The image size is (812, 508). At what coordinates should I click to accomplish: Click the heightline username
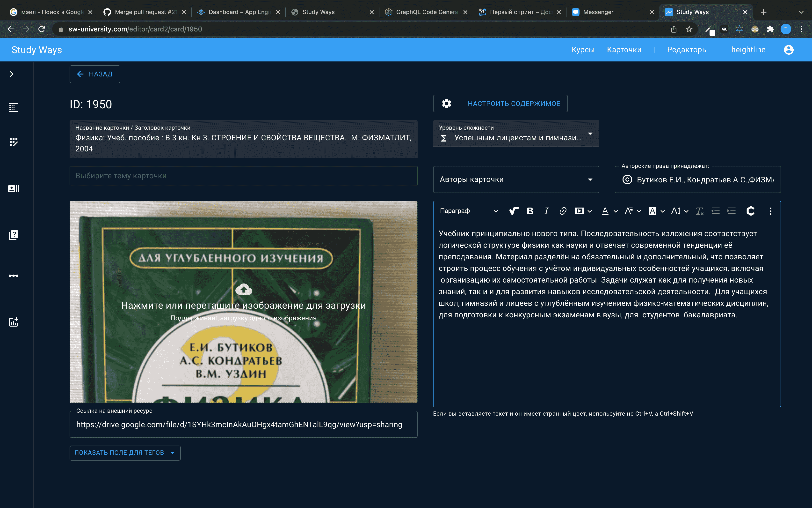point(748,50)
